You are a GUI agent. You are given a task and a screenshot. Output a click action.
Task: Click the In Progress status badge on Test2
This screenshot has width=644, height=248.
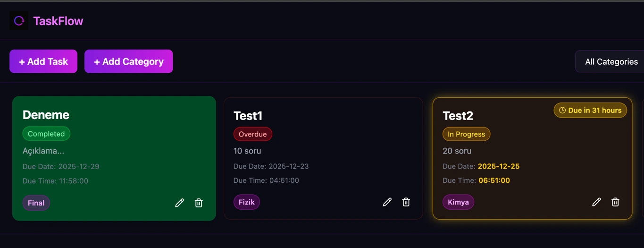pos(467,134)
